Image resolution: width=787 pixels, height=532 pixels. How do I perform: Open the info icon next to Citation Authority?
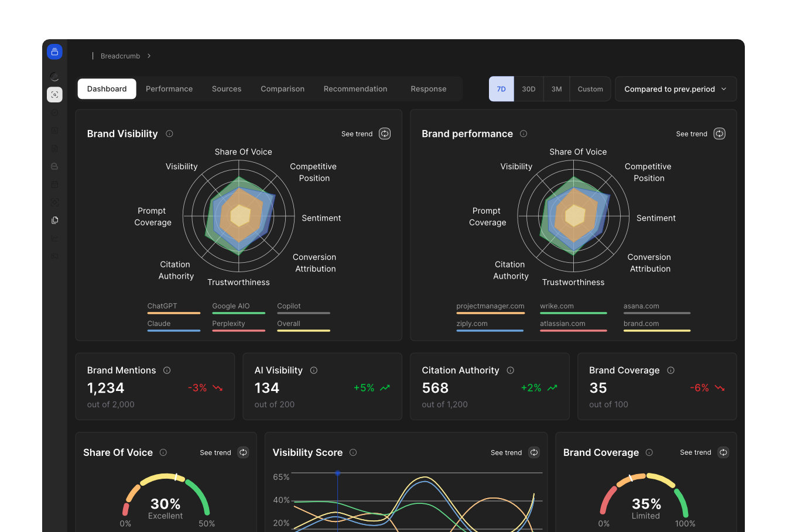pos(510,370)
